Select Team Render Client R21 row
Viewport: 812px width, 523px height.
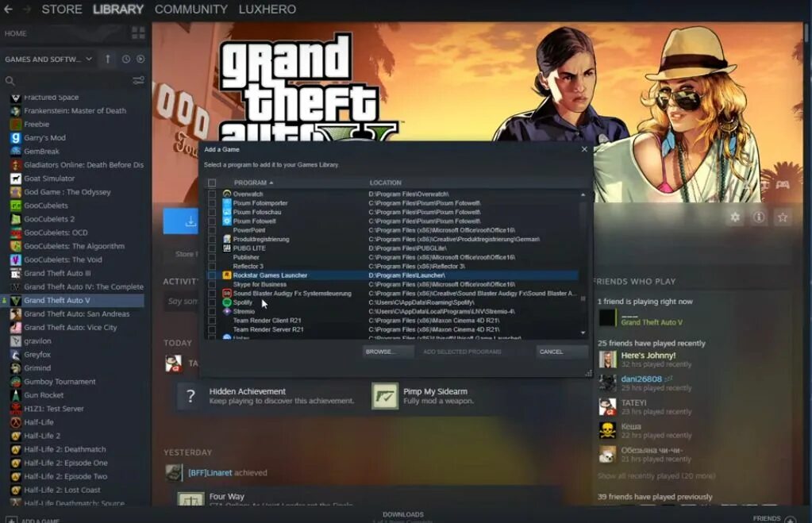point(394,321)
